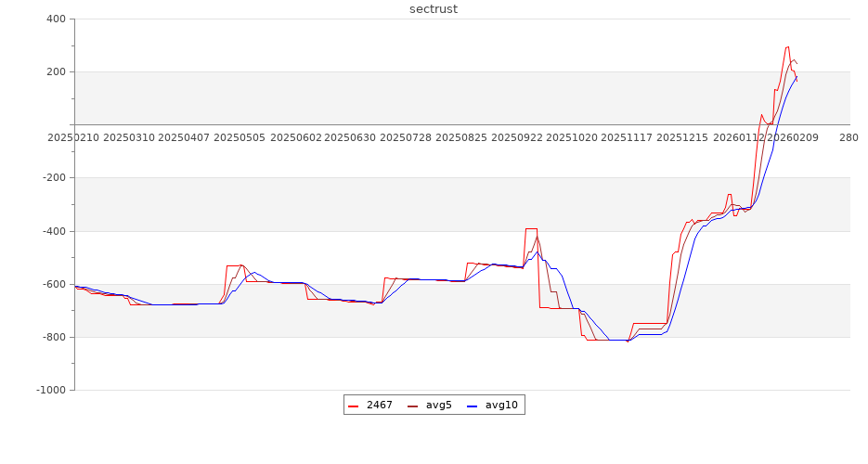
Task: Select the avg5 legend label
Action: point(439,406)
